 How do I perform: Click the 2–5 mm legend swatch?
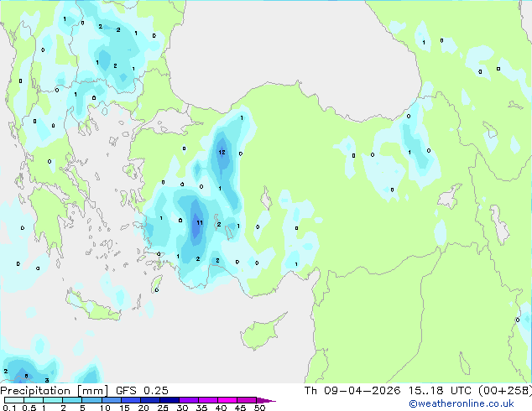[x=72, y=400]
